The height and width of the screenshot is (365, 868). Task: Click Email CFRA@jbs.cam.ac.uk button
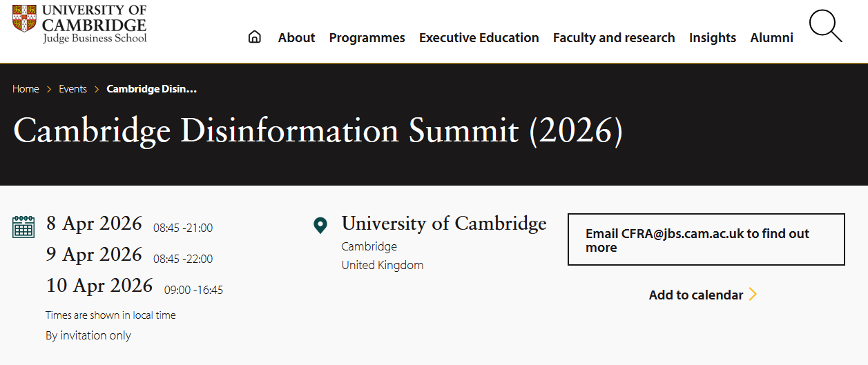tap(706, 239)
